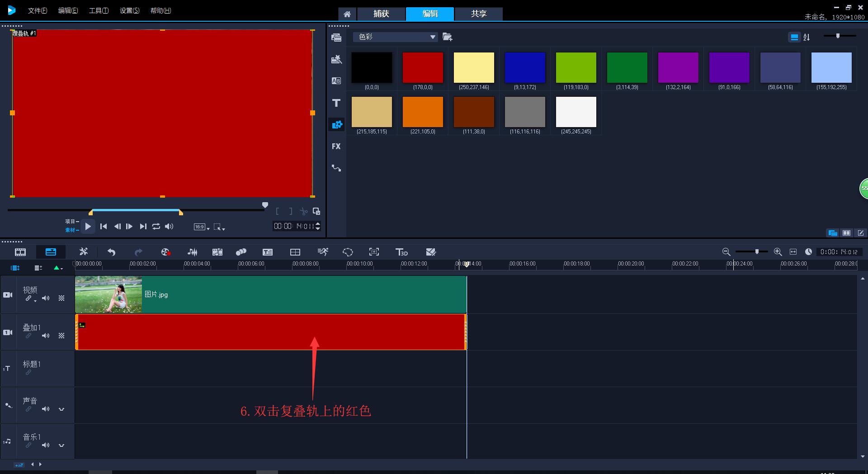This screenshot has width=868, height=474.
Task: Open the Motion Tracking tool
Action: click(241, 252)
